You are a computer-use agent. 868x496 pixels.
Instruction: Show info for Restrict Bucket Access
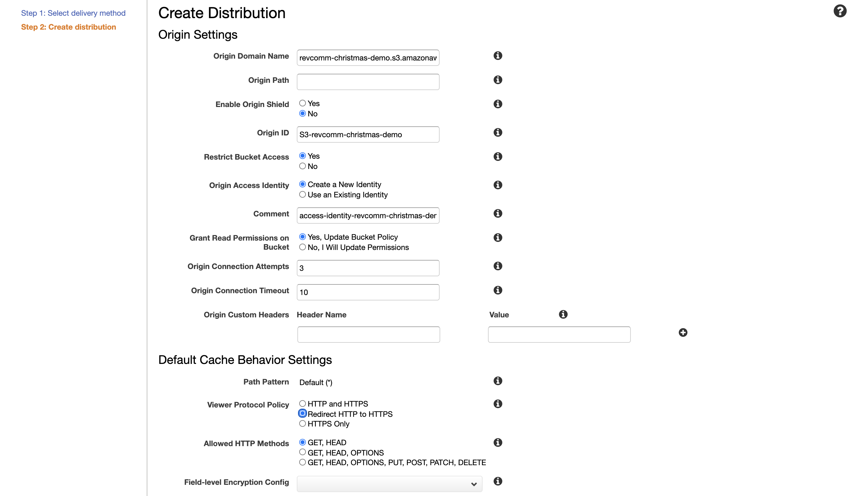pyautogui.click(x=498, y=156)
